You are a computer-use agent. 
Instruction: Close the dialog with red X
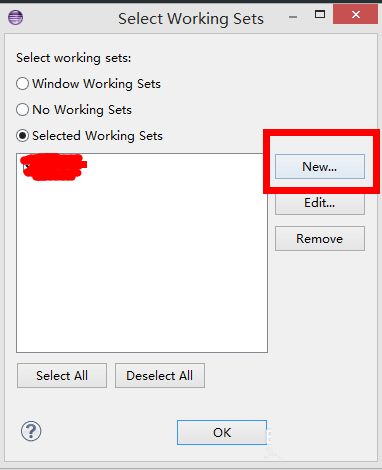[x=355, y=14]
